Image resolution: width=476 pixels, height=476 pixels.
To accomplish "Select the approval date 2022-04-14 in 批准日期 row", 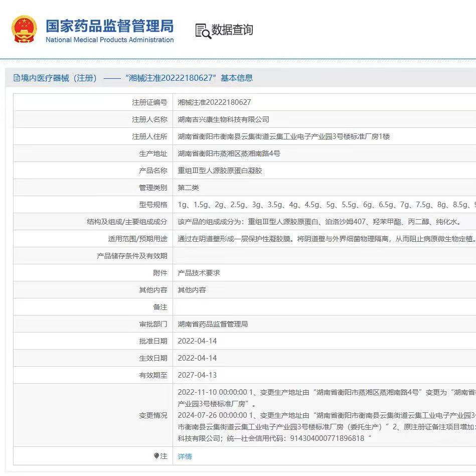I will [x=197, y=341].
